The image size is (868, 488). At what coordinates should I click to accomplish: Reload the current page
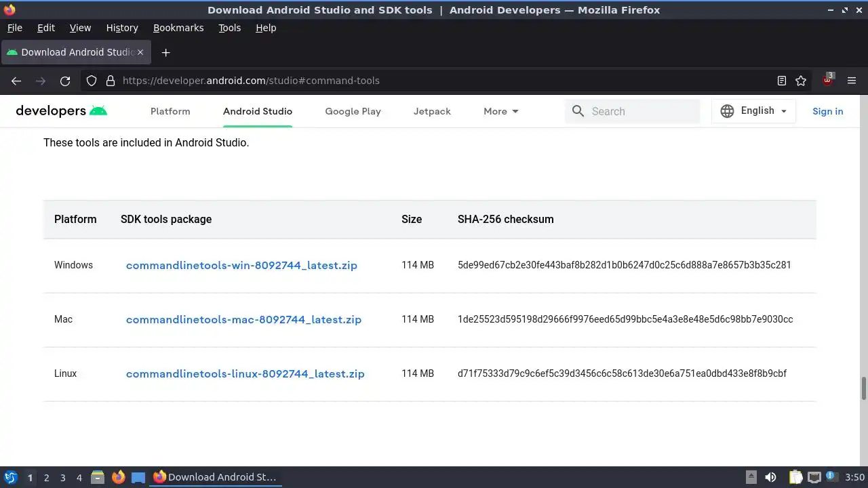click(x=65, y=81)
